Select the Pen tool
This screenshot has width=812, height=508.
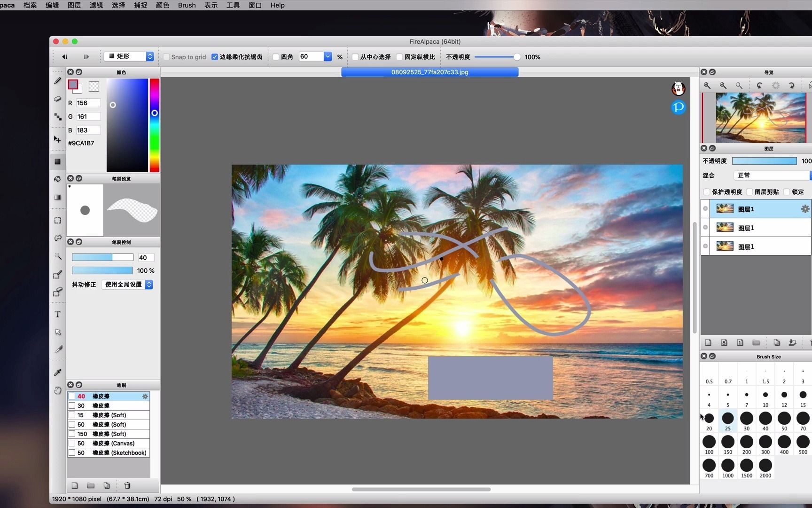click(x=58, y=81)
